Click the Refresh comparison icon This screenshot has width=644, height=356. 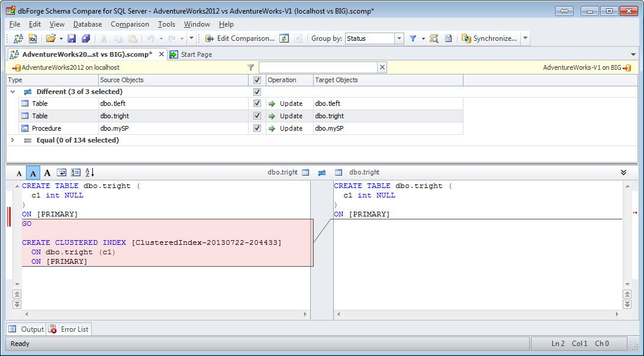click(284, 38)
